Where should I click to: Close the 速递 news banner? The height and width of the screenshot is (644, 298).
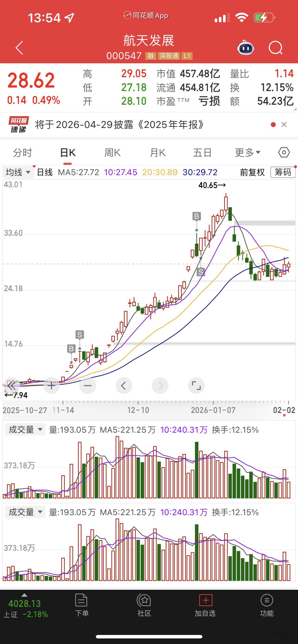tap(284, 124)
